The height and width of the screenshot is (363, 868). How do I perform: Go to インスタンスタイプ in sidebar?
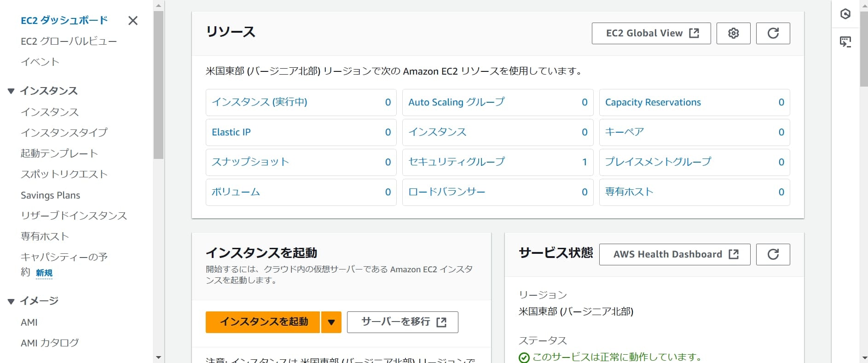click(x=64, y=133)
